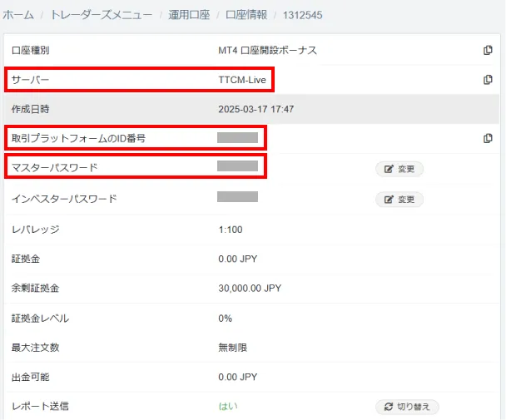506x420 pixels.
Task: Click the レバレッジ label
Action: coord(36,230)
